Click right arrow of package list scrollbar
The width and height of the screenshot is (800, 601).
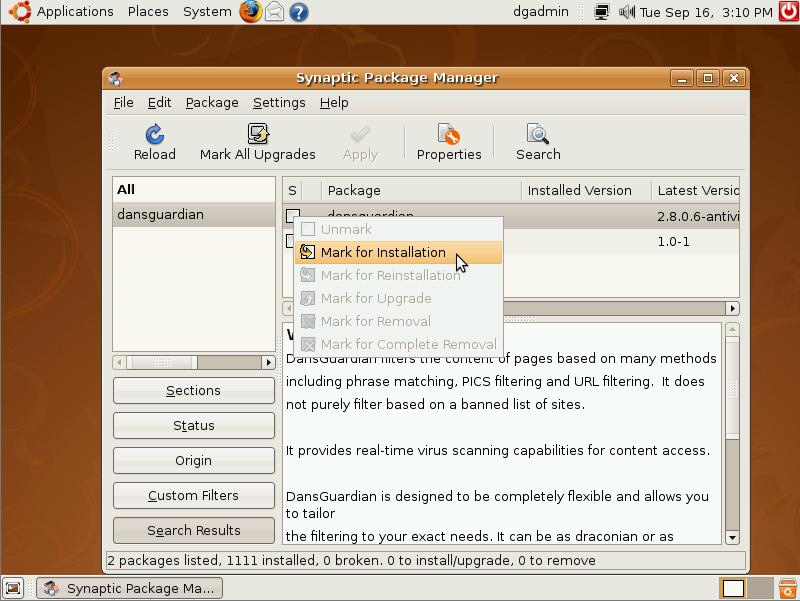pos(733,308)
